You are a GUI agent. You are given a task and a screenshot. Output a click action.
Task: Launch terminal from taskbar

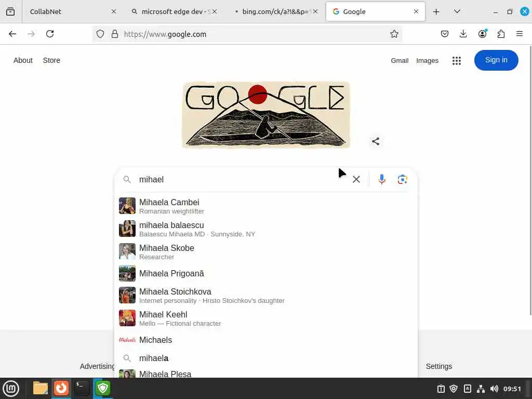pyautogui.click(x=82, y=389)
